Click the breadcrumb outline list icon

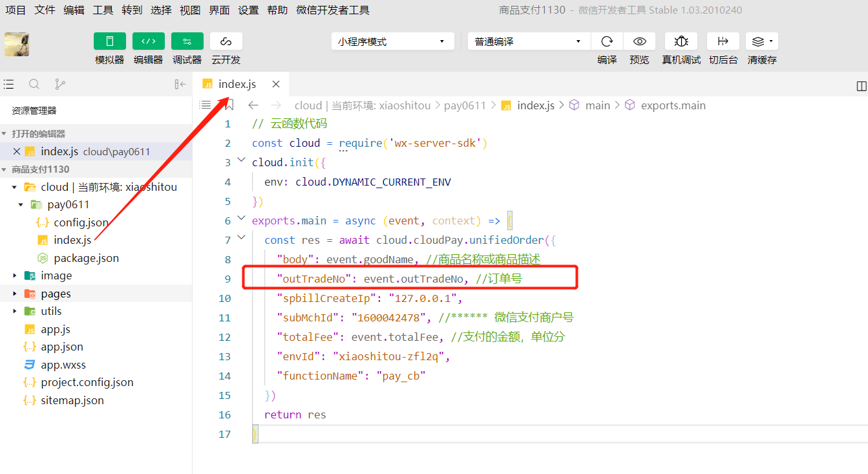pos(205,105)
